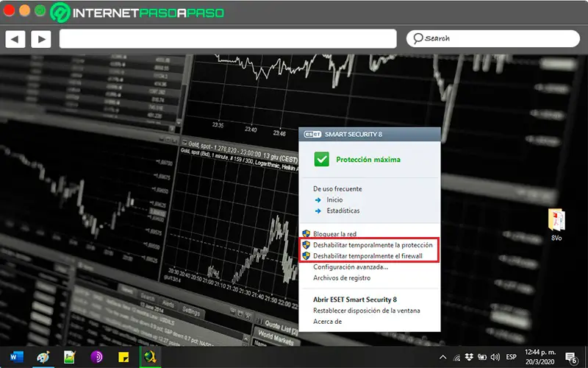Focus the empty address bar field
Viewport: 588px width, 368px height.
[x=228, y=39]
